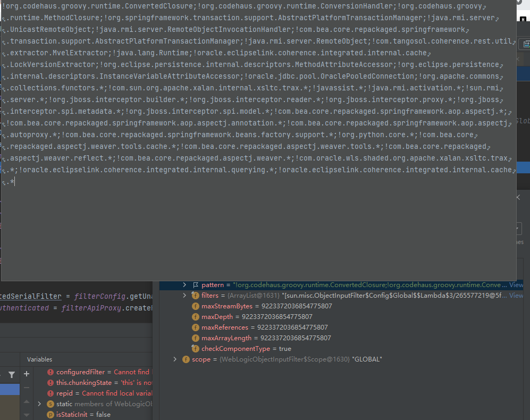Click filterConfig in the code editor

coord(100,296)
